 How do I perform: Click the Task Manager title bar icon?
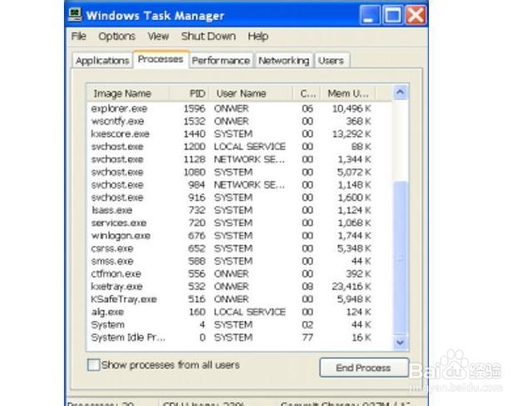pyautogui.click(x=75, y=15)
